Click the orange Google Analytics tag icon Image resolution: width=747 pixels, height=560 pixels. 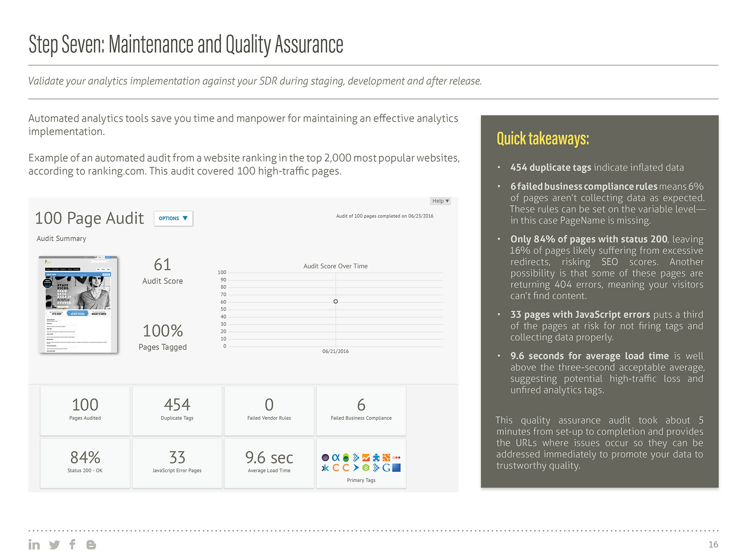point(366,458)
